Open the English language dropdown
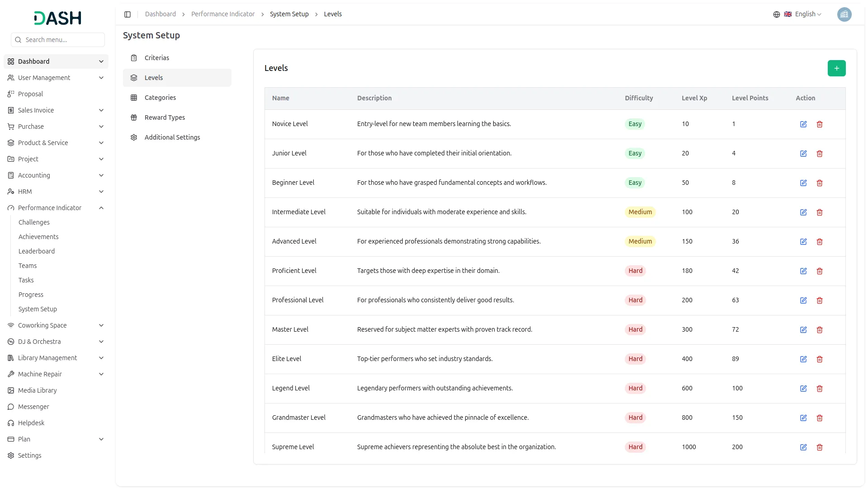 [x=808, y=14]
